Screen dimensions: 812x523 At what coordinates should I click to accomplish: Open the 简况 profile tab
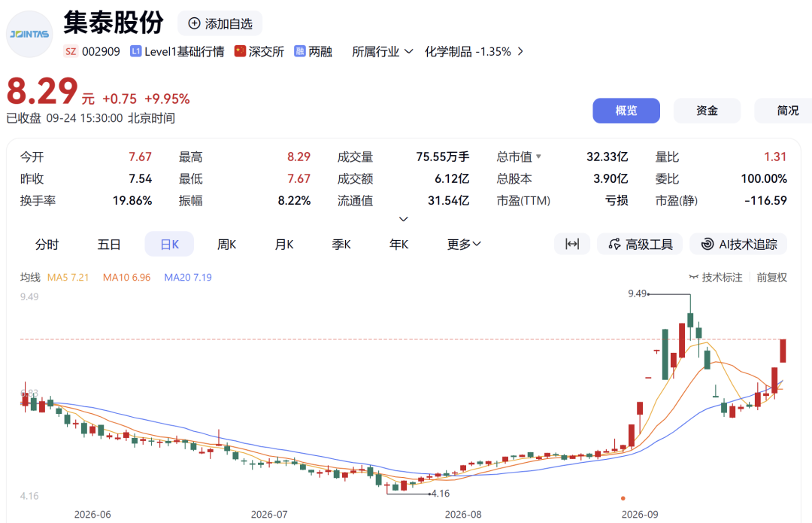coord(783,111)
